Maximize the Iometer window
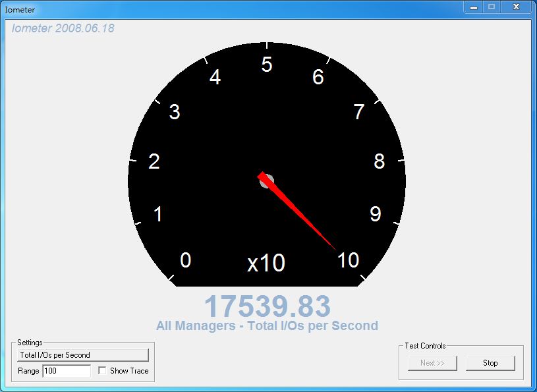This screenshot has width=537, height=392. coord(492,7)
